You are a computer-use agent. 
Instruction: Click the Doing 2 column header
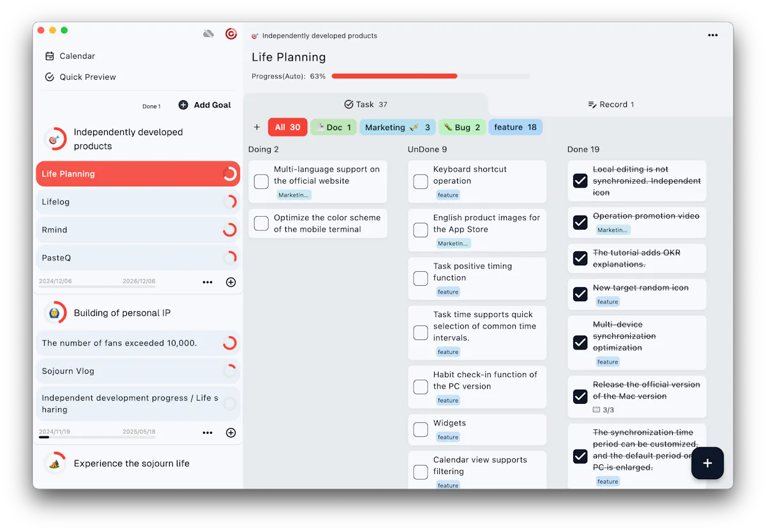pos(264,149)
